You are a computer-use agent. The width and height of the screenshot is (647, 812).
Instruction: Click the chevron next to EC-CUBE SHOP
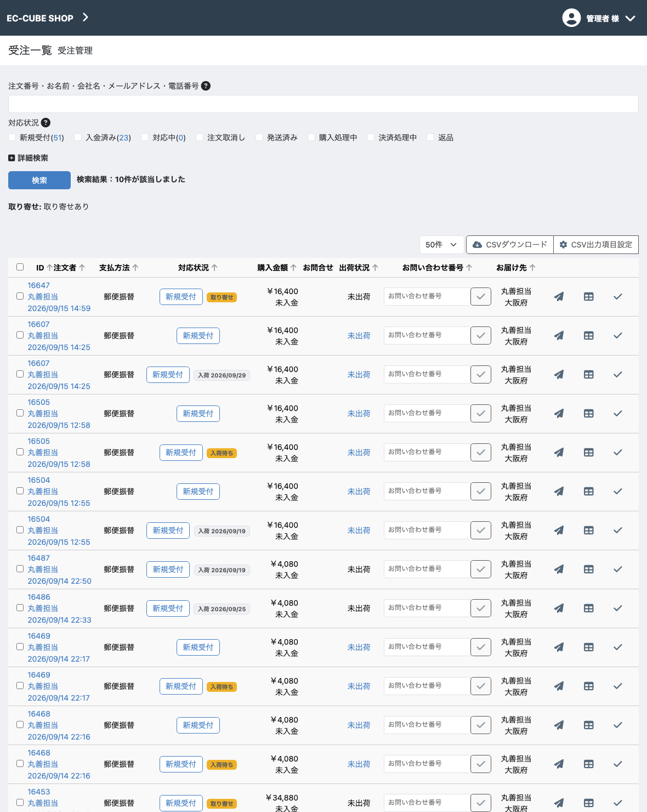click(86, 18)
